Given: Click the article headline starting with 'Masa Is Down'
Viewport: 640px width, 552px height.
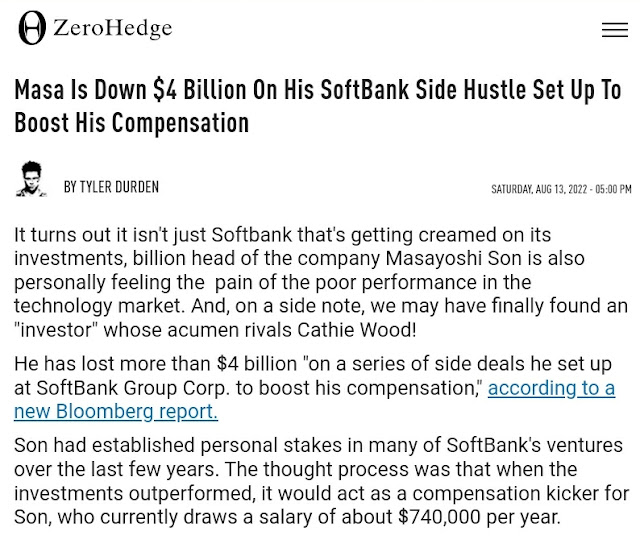Looking at the screenshot, I should [x=318, y=106].
